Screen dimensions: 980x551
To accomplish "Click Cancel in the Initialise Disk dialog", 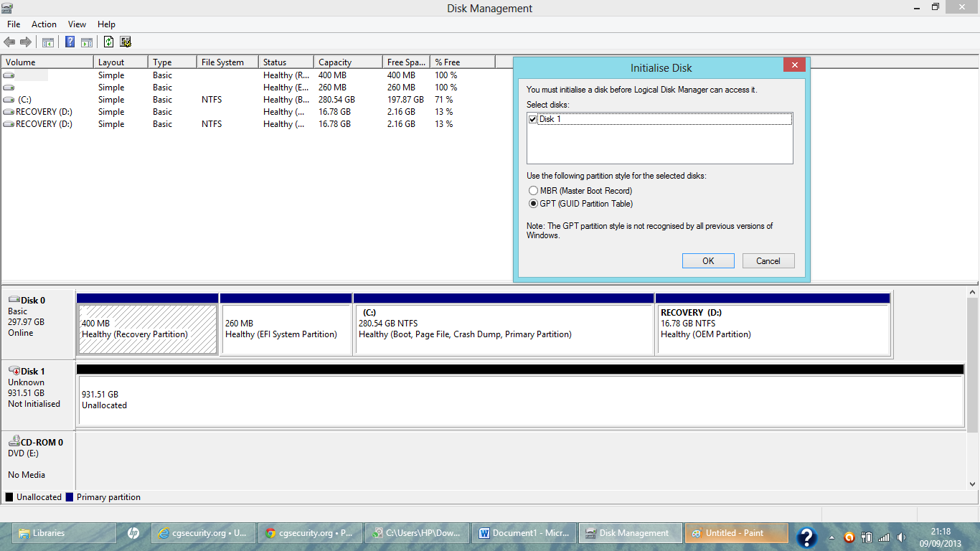I will (768, 261).
